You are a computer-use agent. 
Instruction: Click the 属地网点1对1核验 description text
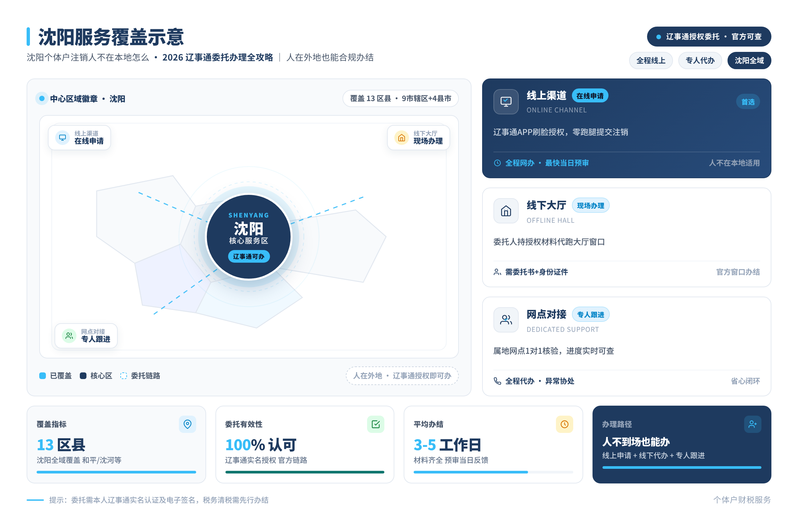[x=553, y=351]
